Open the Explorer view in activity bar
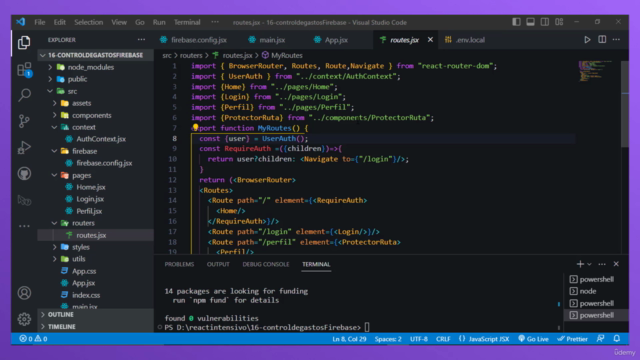 click(24, 42)
